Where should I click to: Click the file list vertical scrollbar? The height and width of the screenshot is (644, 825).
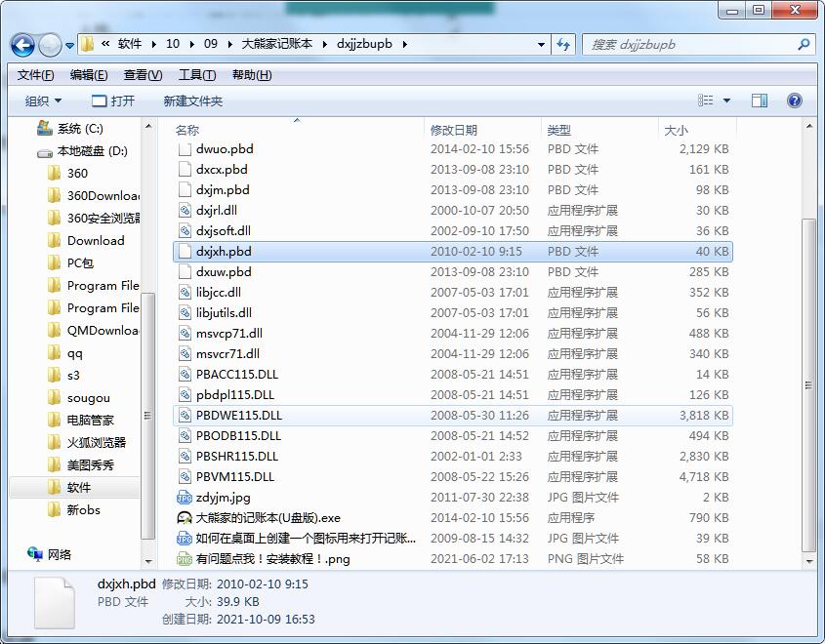coord(808,385)
